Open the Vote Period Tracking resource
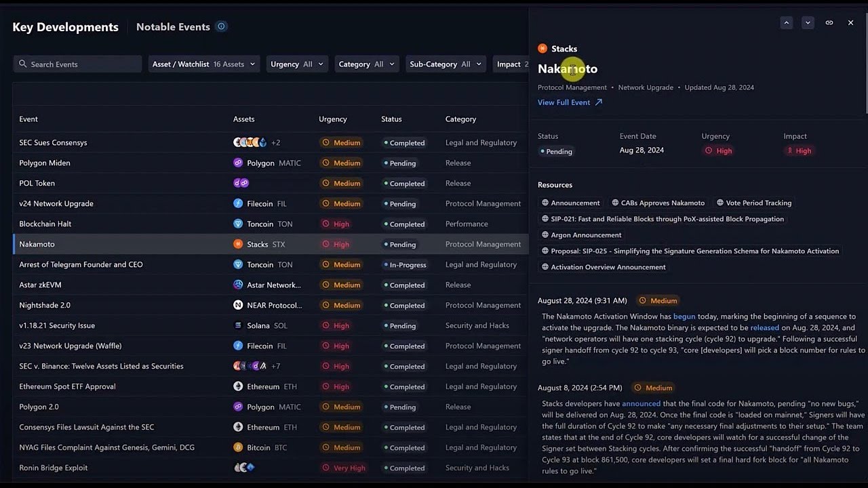 pos(754,203)
